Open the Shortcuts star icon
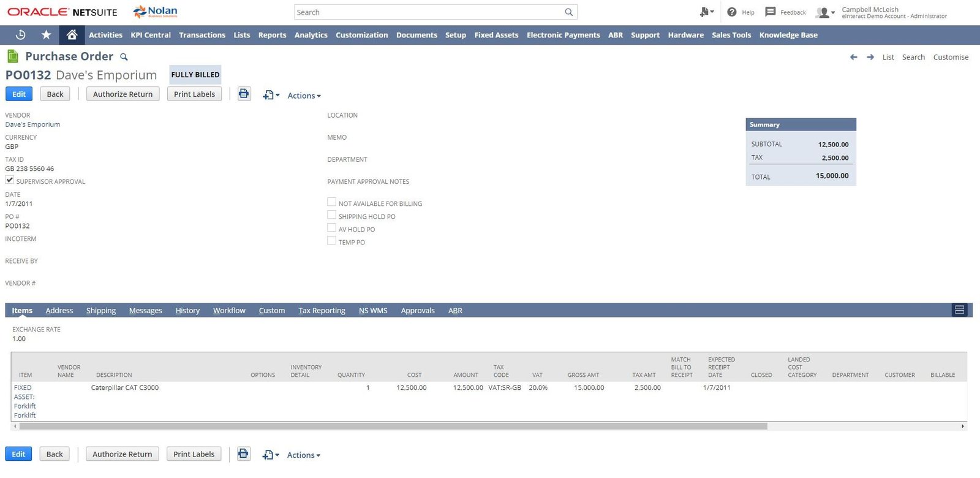This screenshot has height=478, width=980. (46, 35)
